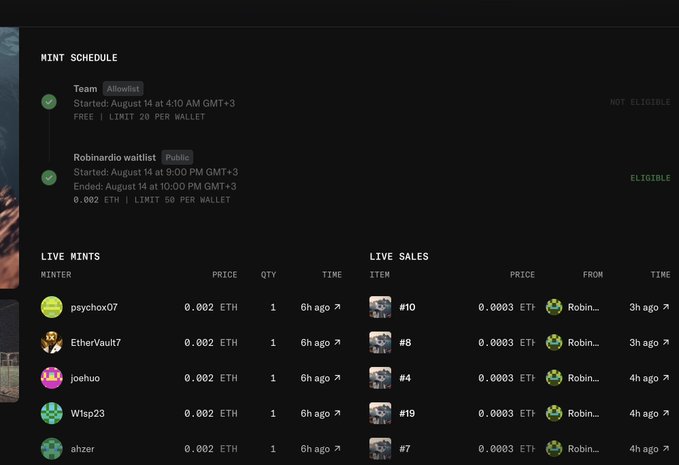Open item #4 thumbnail
Screen dimensions: 679x465
pos(380,378)
